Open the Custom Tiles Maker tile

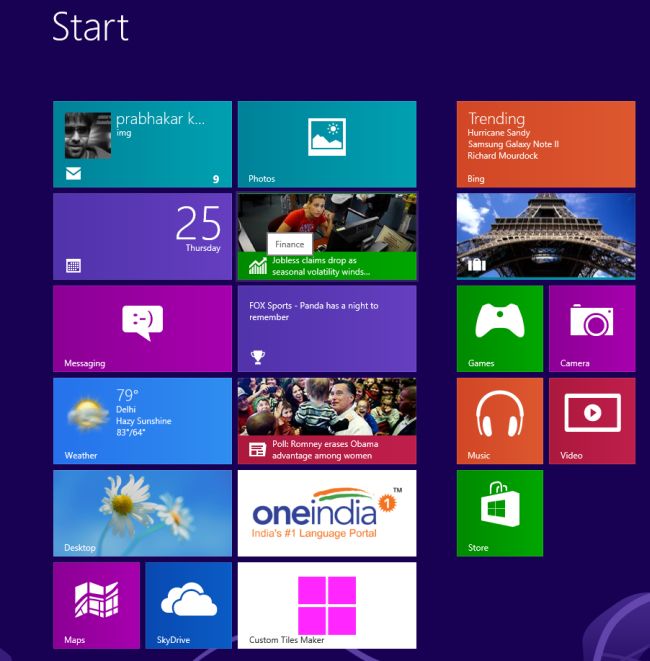tap(327, 606)
